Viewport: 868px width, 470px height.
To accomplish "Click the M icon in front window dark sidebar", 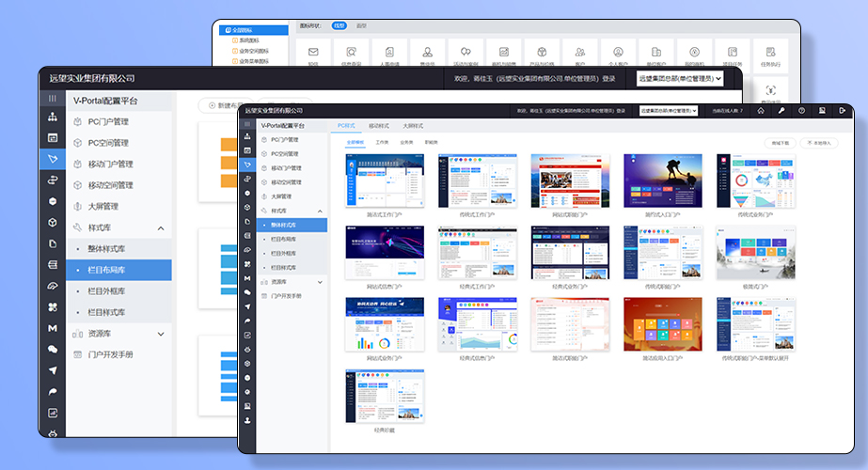I will 247,278.
